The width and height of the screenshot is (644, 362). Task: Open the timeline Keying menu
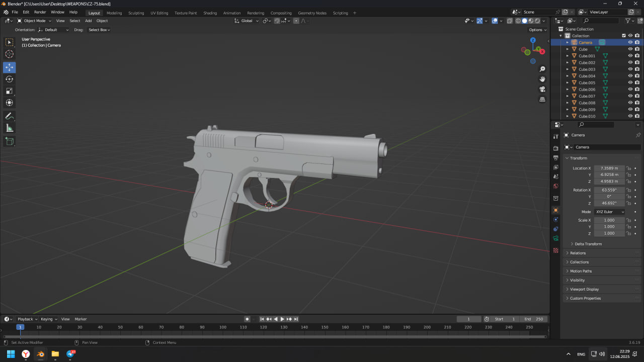coord(49,319)
